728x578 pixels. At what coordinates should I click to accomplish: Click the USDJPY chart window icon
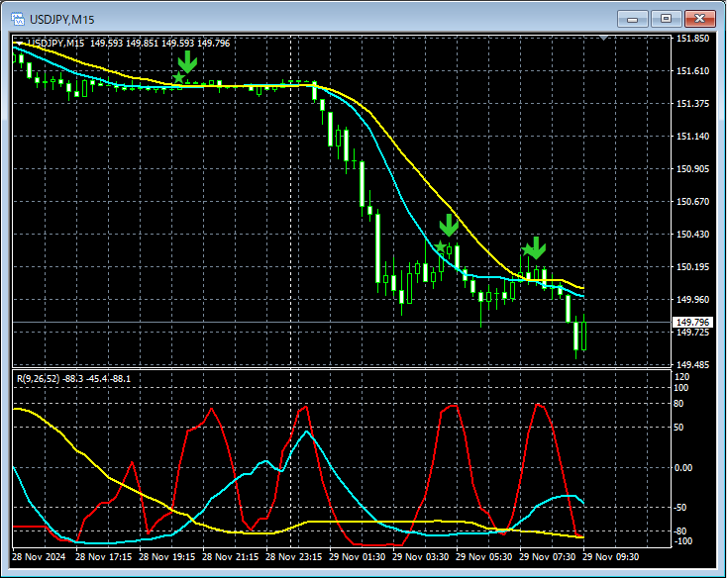click(18, 19)
